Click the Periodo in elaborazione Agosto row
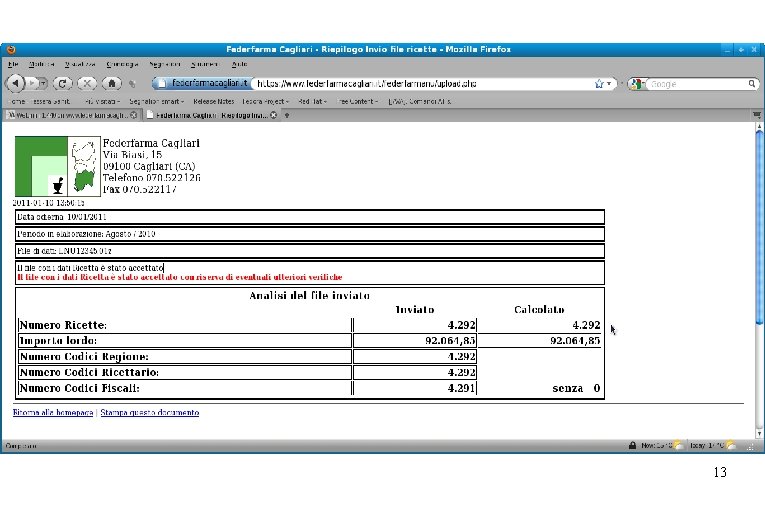Screen dimensions: 765x510 coord(310,234)
